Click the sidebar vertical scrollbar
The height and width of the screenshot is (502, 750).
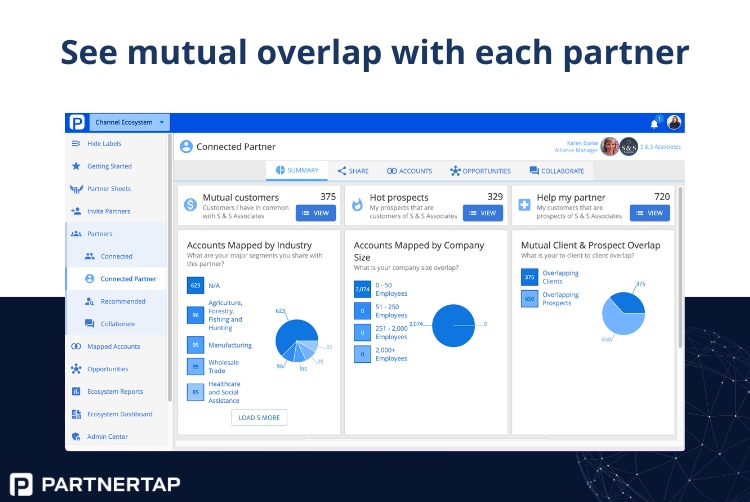pyautogui.click(x=169, y=268)
